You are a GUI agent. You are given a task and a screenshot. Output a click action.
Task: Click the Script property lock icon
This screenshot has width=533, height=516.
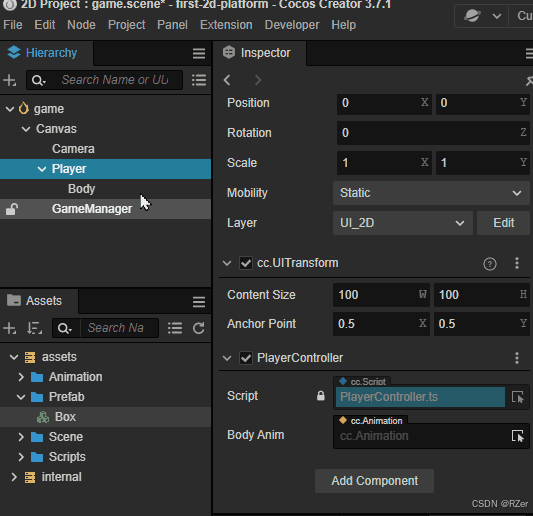pos(321,396)
